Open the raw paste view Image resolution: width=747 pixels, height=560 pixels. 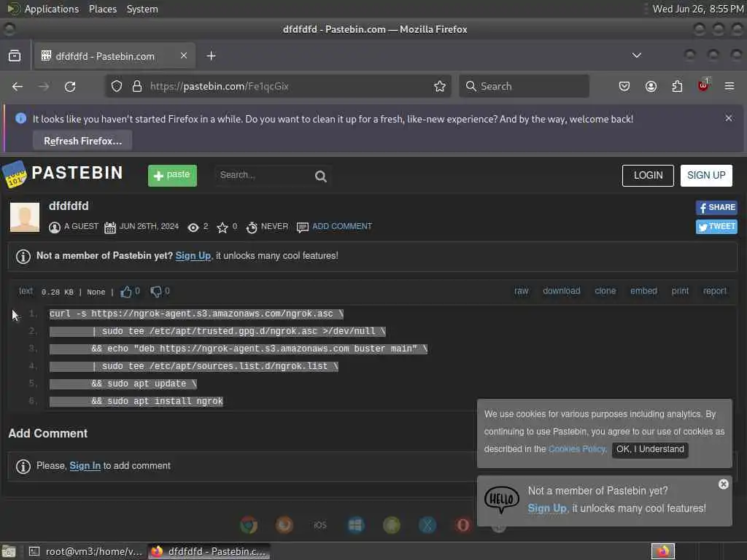pos(521,291)
